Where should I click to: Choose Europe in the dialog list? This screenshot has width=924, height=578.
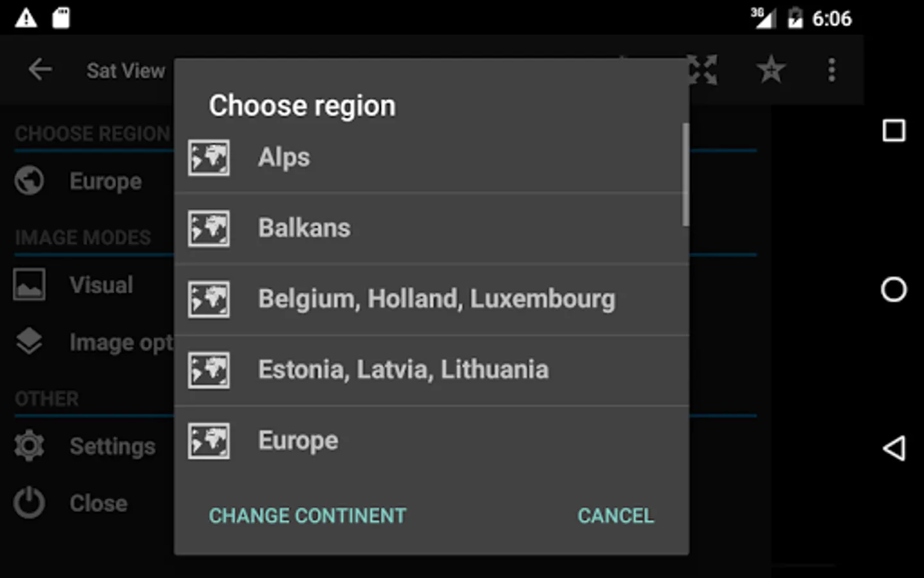point(298,441)
